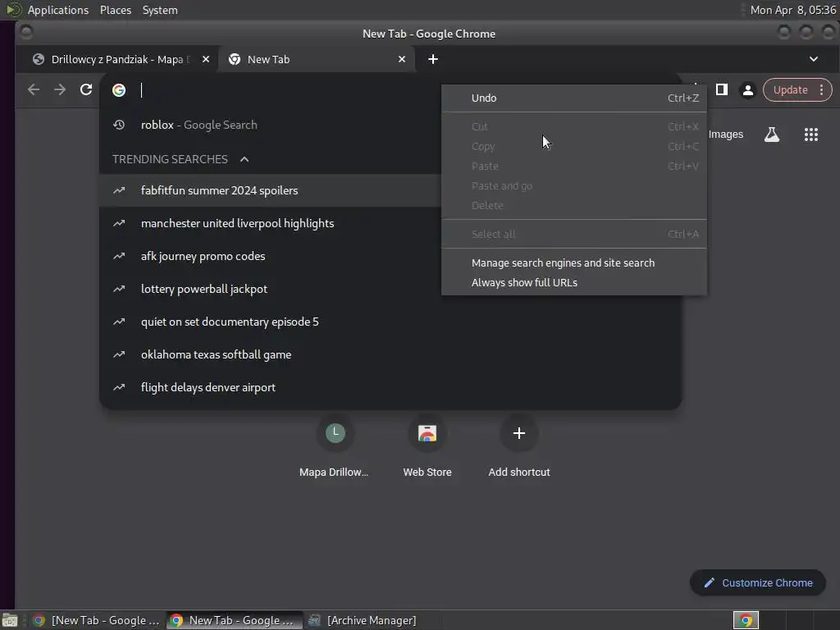Viewport: 840px width, 630px height.
Task: Select afk journey promo codes suggestion
Action: 271,256
